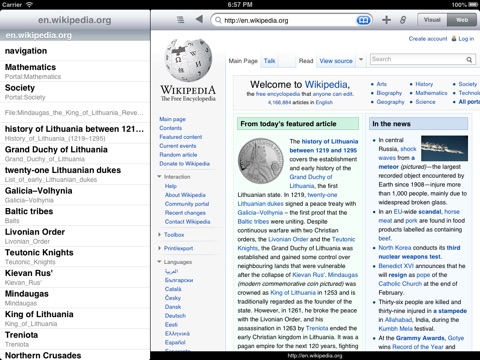Switch to Visual mode
The height and width of the screenshot is (360, 480).
coord(432,20)
